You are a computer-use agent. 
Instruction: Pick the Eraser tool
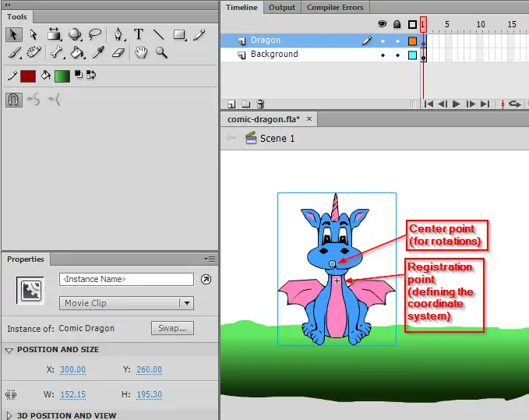(x=118, y=53)
